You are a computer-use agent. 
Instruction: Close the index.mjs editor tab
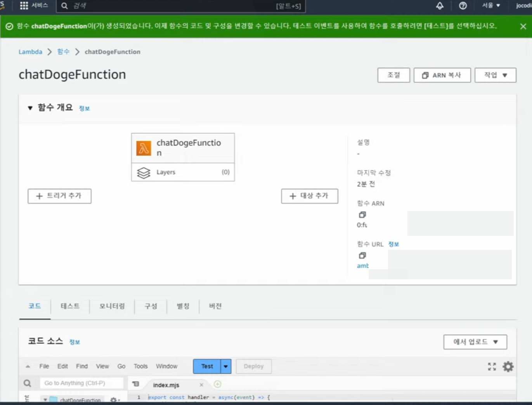pos(201,385)
